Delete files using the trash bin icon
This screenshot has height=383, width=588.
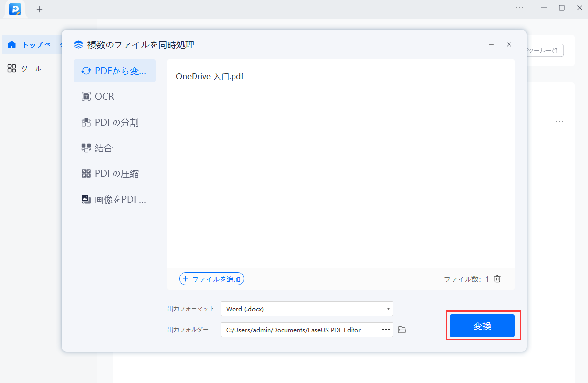coord(497,279)
